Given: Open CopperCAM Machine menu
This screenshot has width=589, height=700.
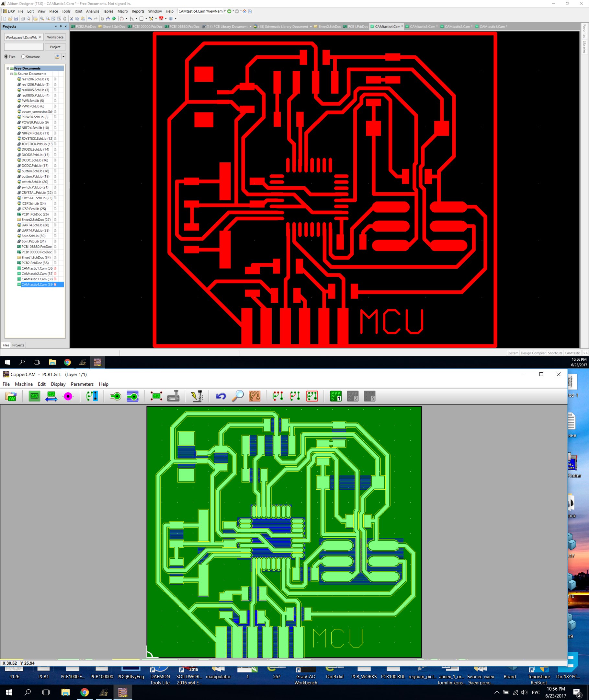Looking at the screenshot, I should 24,384.
